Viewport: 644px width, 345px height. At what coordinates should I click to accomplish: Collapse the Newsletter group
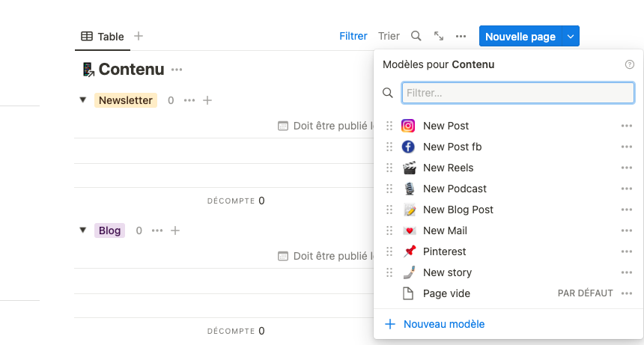pos(83,100)
